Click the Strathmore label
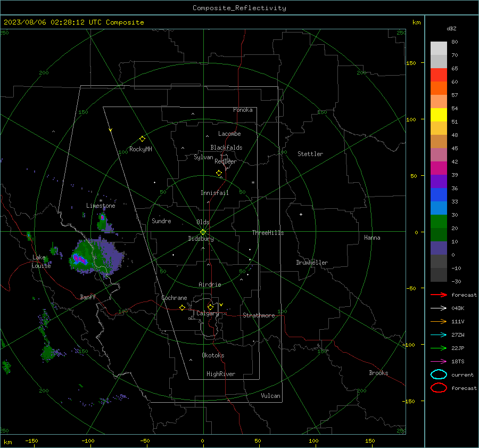479x448 pixels. pos(259,315)
